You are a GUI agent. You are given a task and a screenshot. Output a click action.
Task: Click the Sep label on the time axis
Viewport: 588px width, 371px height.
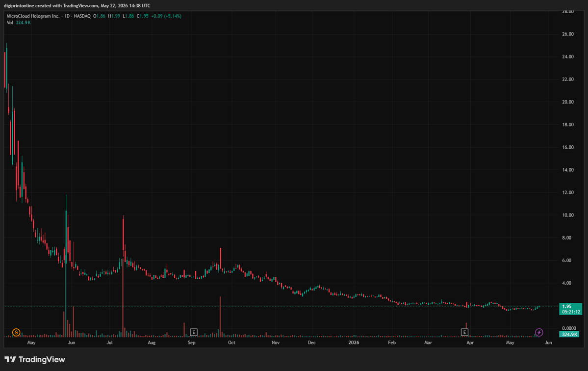192,343
